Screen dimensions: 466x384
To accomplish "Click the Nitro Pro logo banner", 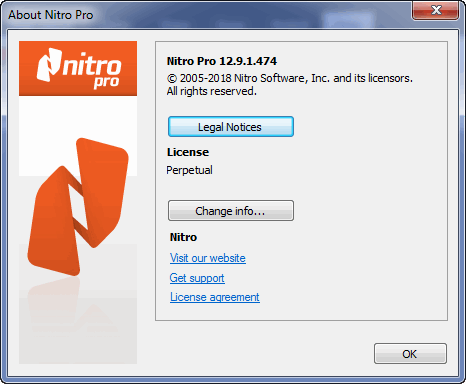I will [x=78, y=68].
